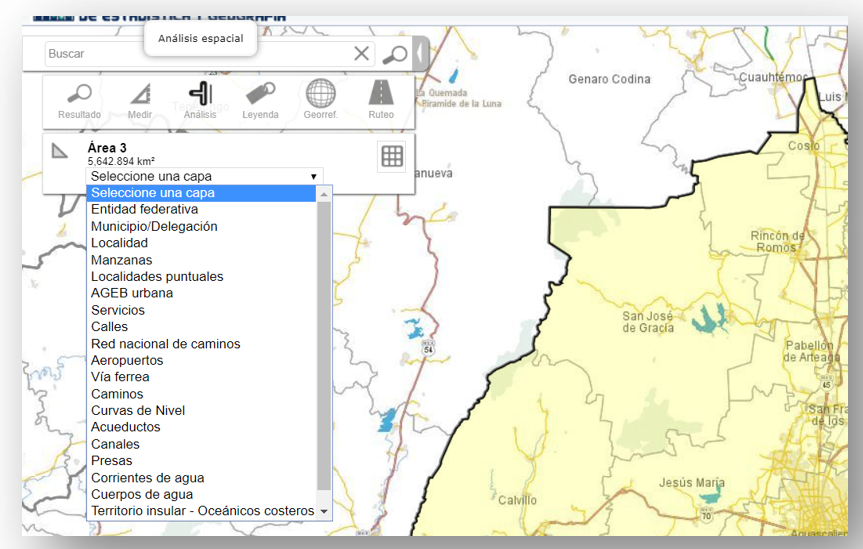Select Municipio/Delegación layer option
The height and width of the screenshot is (549, 863).
(x=154, y=226)
